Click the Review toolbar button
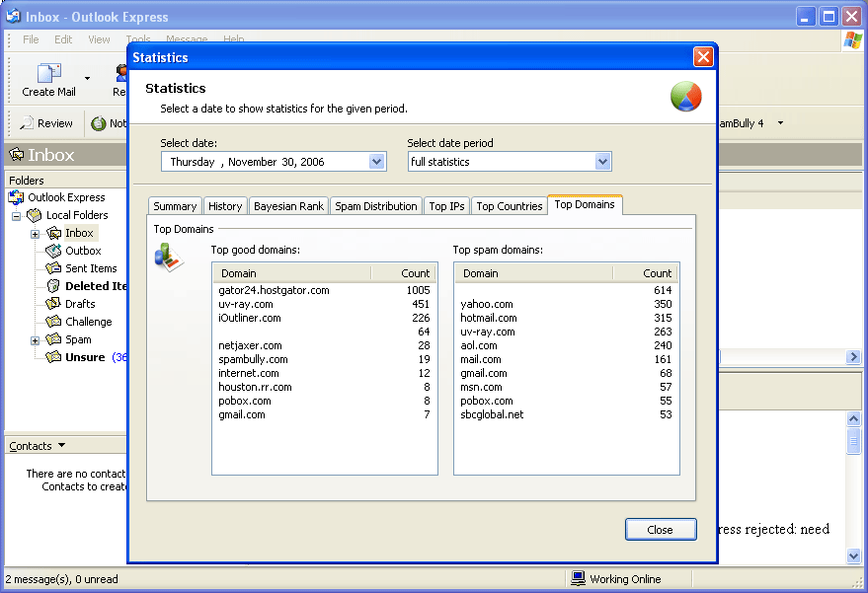The width and height of the screenshot is (868, 593). [x=46, y=123]
